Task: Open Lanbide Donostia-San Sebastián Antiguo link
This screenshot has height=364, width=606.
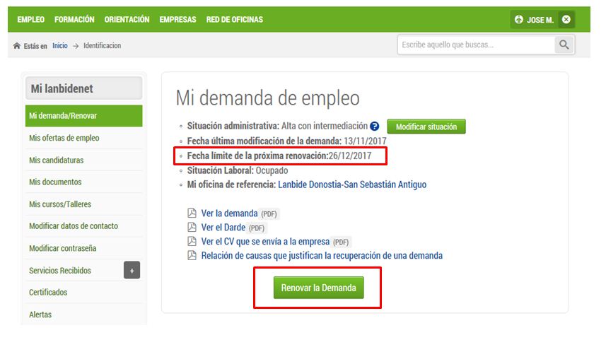Action: [x=352, y=185]
